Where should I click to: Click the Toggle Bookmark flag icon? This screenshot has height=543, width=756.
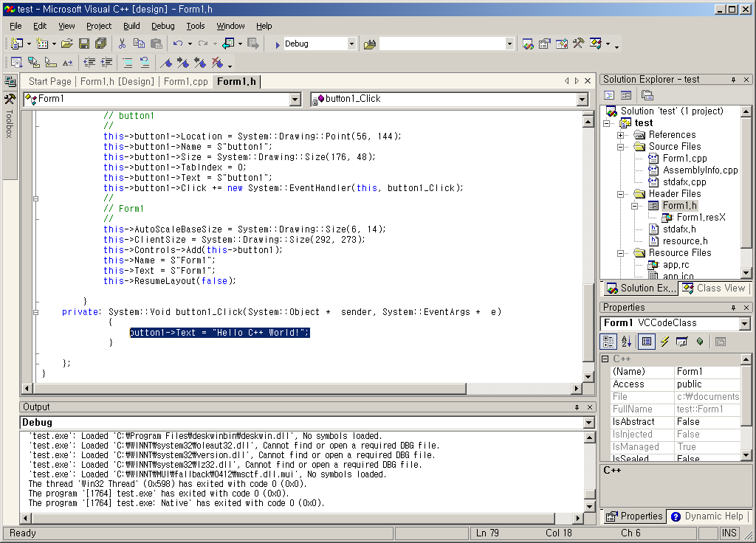[166, 63]
